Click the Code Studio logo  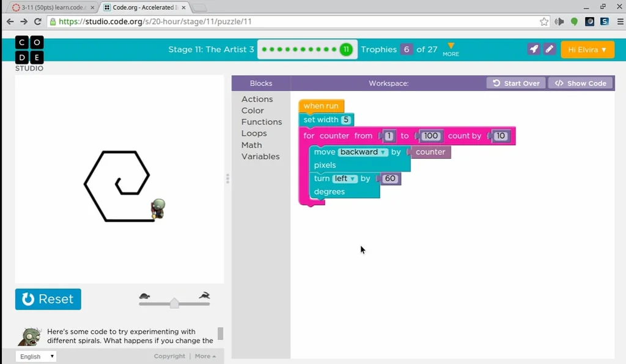click(x=29, y=53)
